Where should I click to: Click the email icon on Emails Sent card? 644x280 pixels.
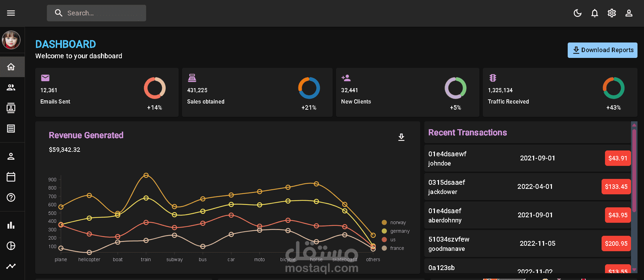coord(45,78)
